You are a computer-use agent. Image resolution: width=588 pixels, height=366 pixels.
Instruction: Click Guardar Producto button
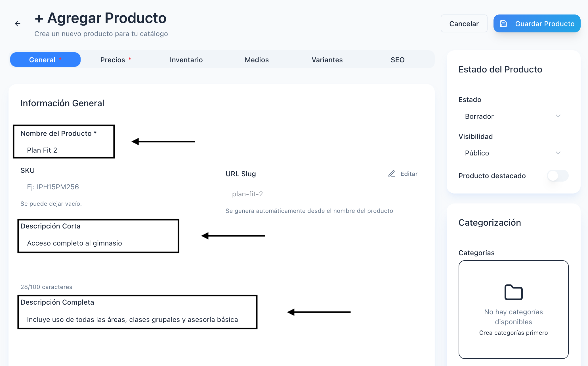537,24
